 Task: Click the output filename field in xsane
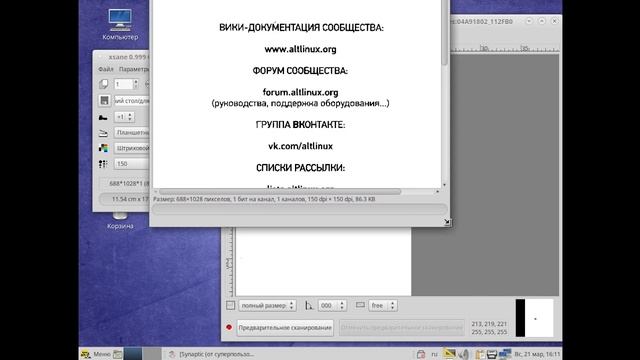pyautogui.click(x=131, y=100)
